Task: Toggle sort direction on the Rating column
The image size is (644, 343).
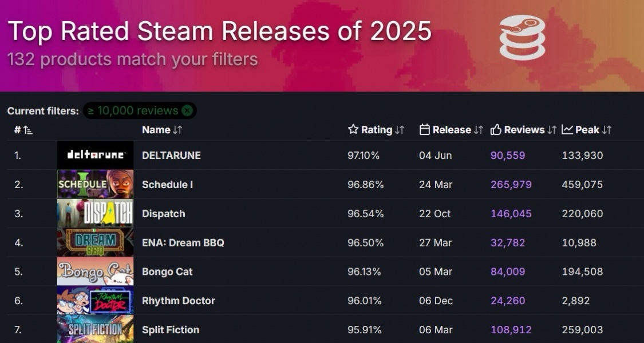Action: (x=399, y=130)
